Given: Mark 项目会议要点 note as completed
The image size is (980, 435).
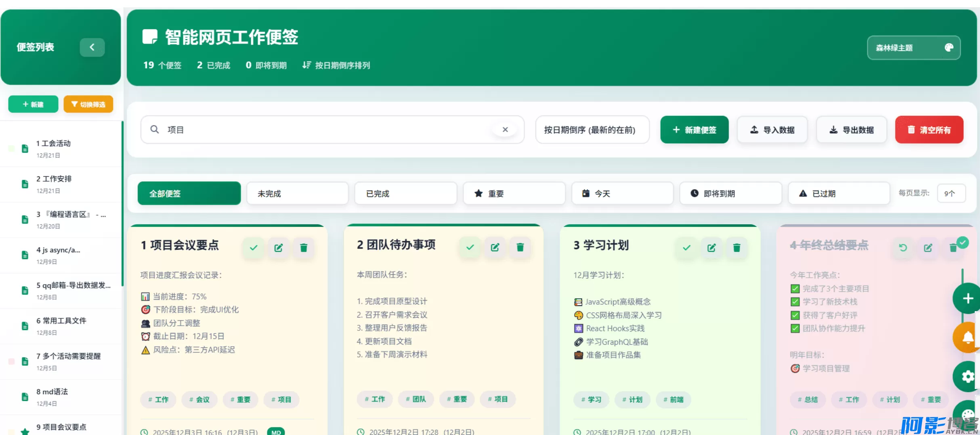Looking at the screenshot, I should tap(254, 248).
